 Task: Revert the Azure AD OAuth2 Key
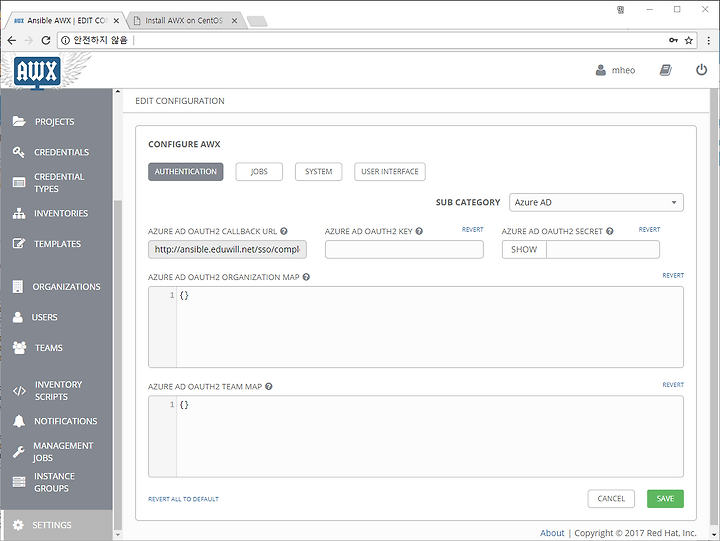pyautogui.click(x=472, y=229)
